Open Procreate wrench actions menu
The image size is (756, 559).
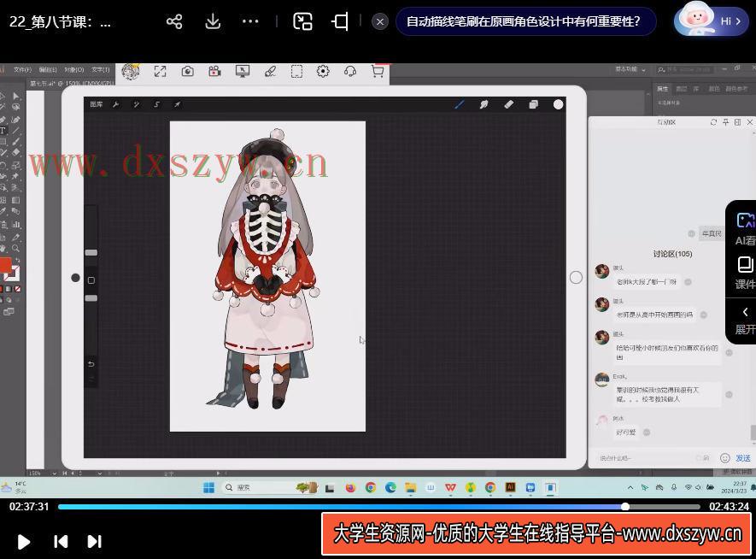116,104
